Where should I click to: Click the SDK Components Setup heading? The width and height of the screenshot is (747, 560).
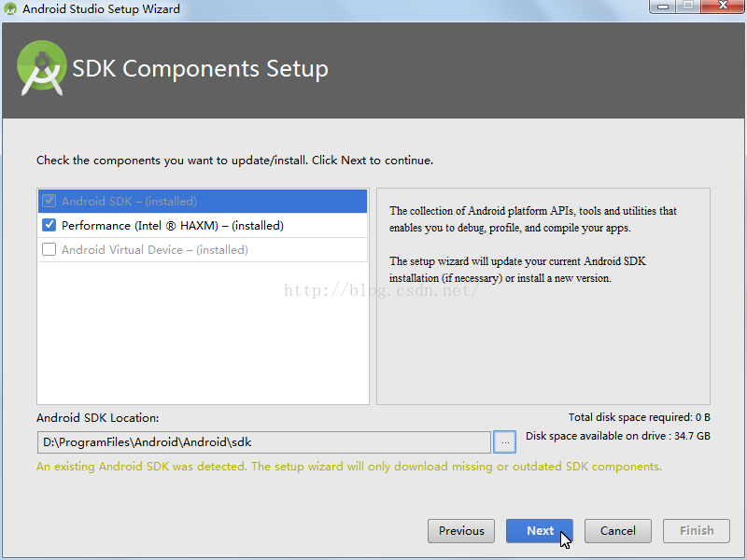coord(200,69)
